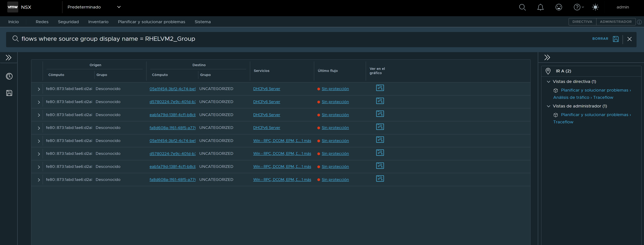Open the Seguridad tab
The width and height of the screenshot is (644, 245).
(x=68, y=22)
